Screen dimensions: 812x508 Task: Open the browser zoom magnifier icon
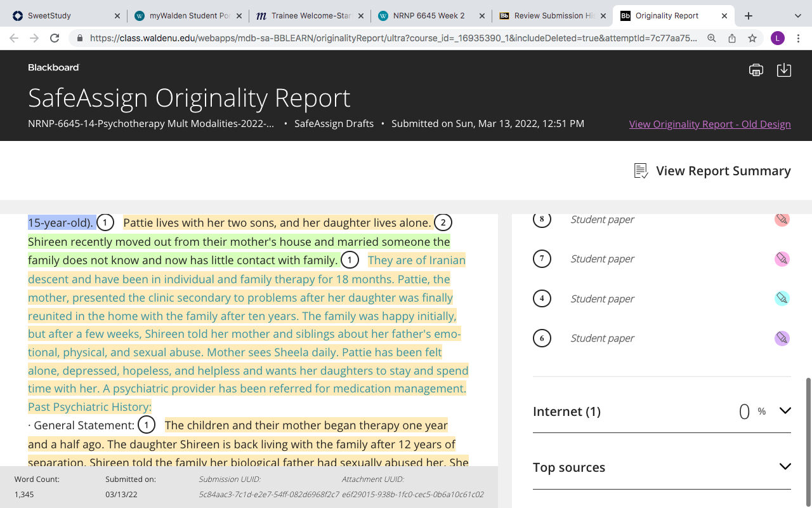[712, 38]
